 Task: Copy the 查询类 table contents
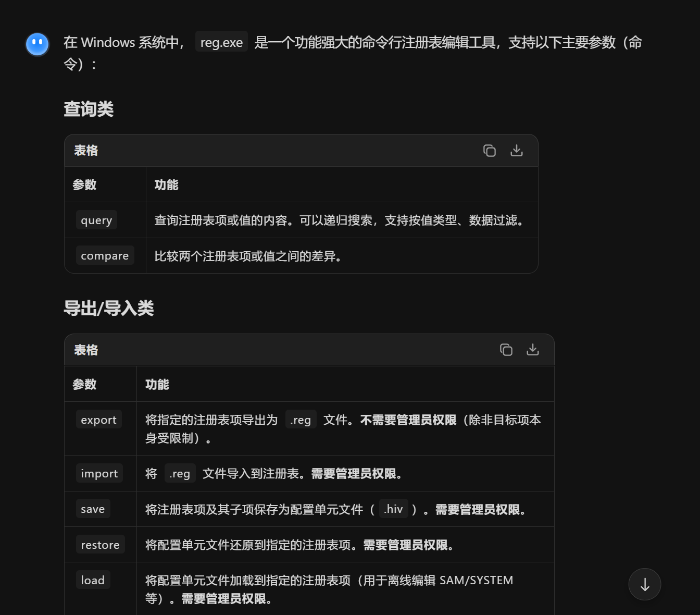tap(490, 151)
